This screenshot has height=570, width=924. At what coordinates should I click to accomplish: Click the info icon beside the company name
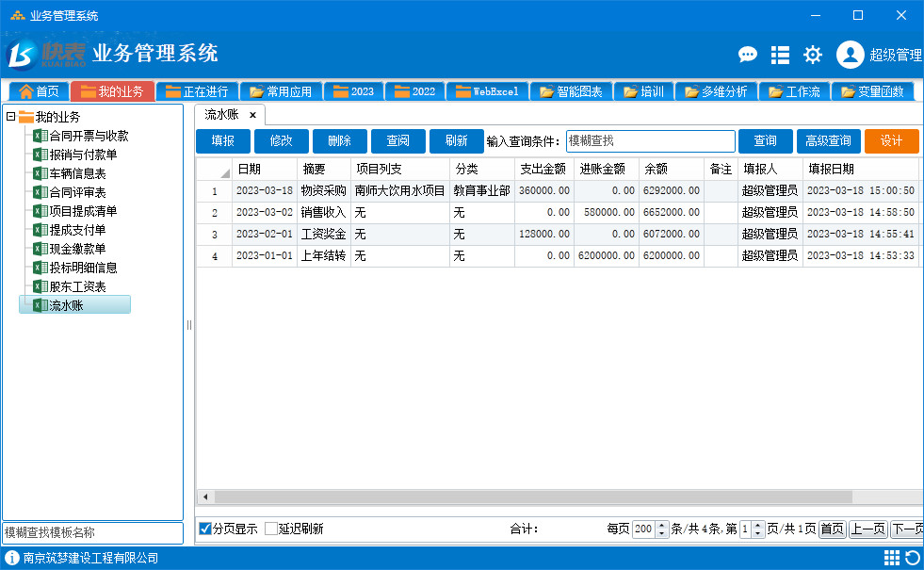tap(12, 558)
